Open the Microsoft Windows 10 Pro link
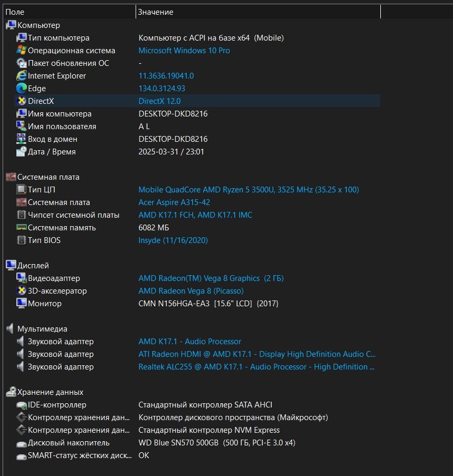Image resolution: width=453 pixels, height=476 pixels. point(184,51)
